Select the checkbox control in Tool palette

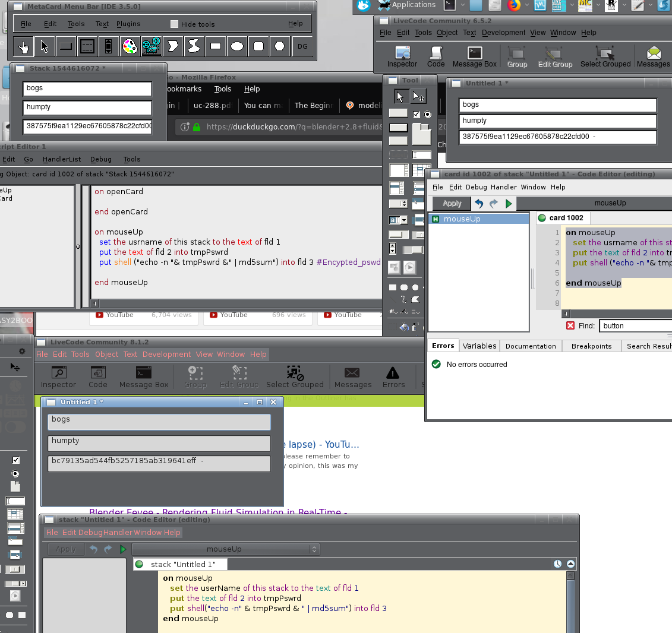click(x=417, y=114)
